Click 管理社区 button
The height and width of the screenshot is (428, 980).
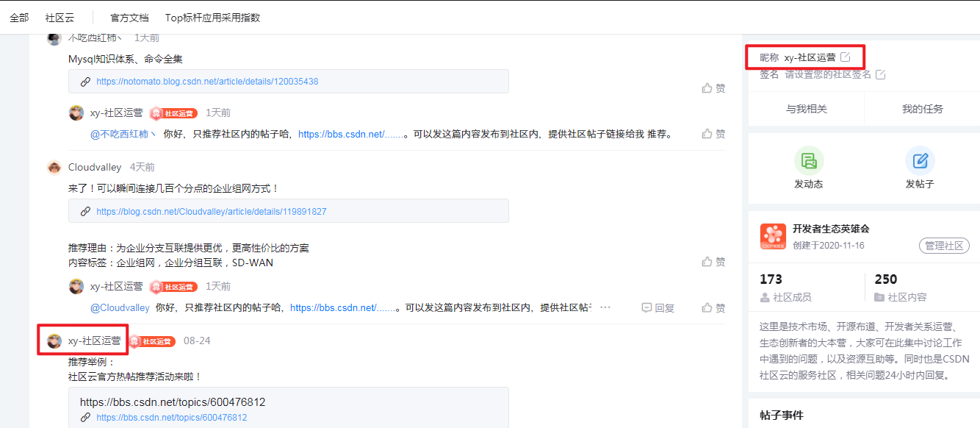[x=945, y=246]
